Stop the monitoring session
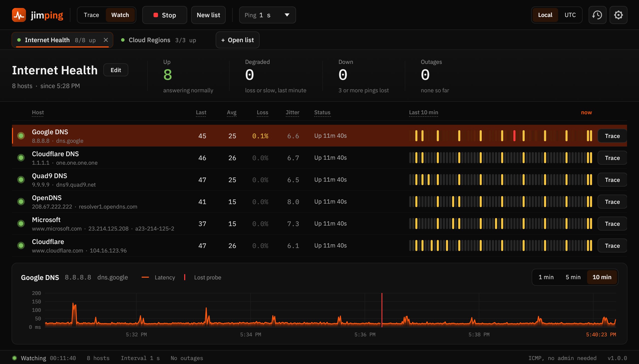Image resolution: width=639 pixels, height=364 pixels. pos(164,15)
